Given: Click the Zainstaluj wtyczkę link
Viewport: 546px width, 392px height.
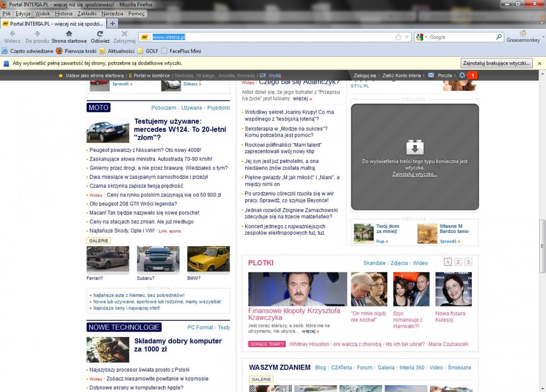Looking at the screenshot, I should pos(415,174).
